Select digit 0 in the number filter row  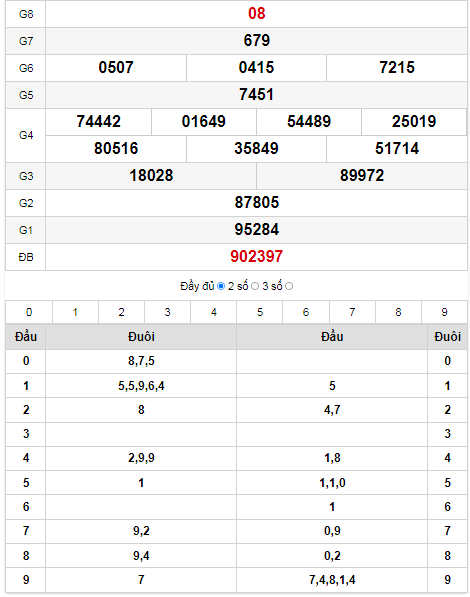point(29,312)
